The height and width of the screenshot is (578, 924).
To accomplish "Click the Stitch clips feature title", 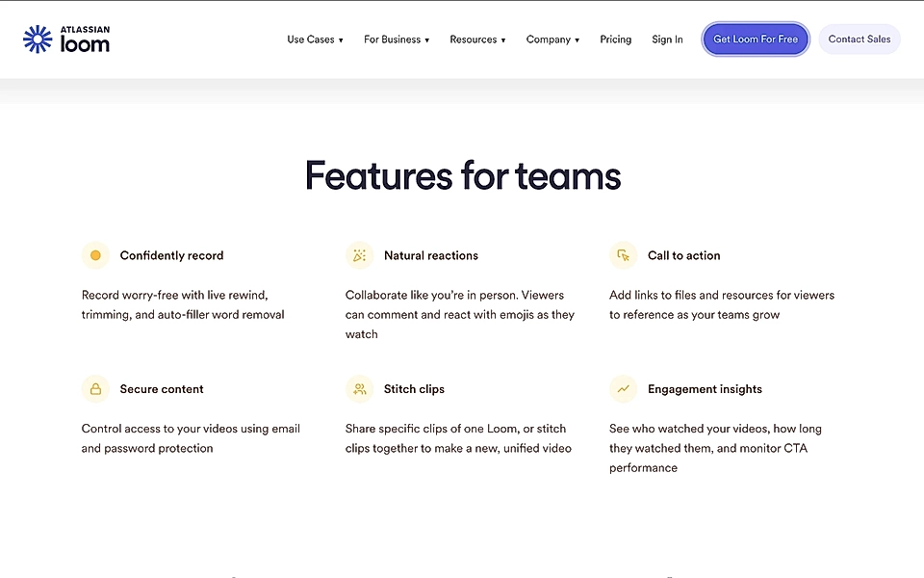I will pyautogui.click(x=414, y=389).
